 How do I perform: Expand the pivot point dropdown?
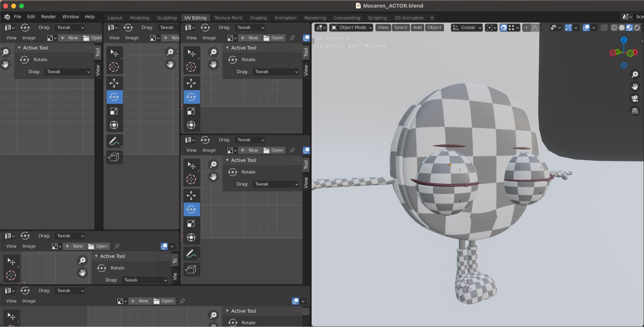pyautogui.click(x=491, y=28)
